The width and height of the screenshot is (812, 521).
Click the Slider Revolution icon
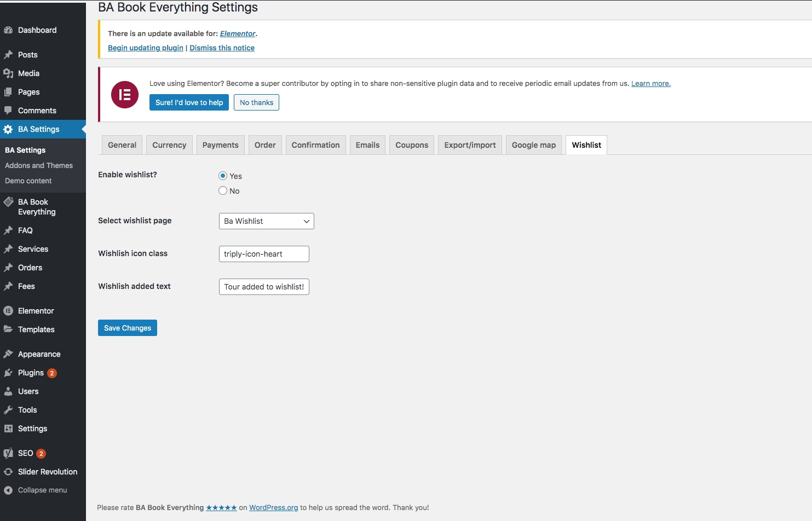click(x=8, y=472)
